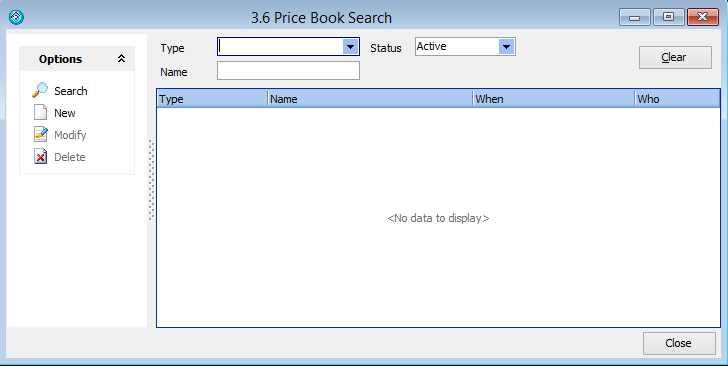Click the dotted splitter grip handle
The image size is (728, 366).
click(x=151, y=180)
